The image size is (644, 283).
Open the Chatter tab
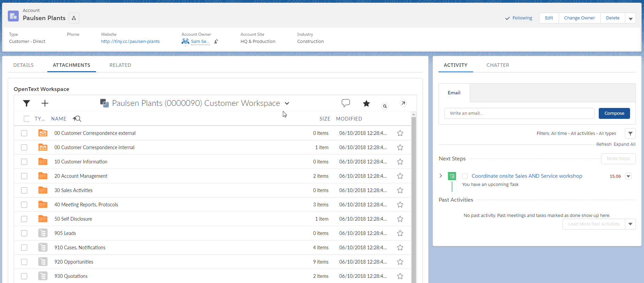coord(498,65)
